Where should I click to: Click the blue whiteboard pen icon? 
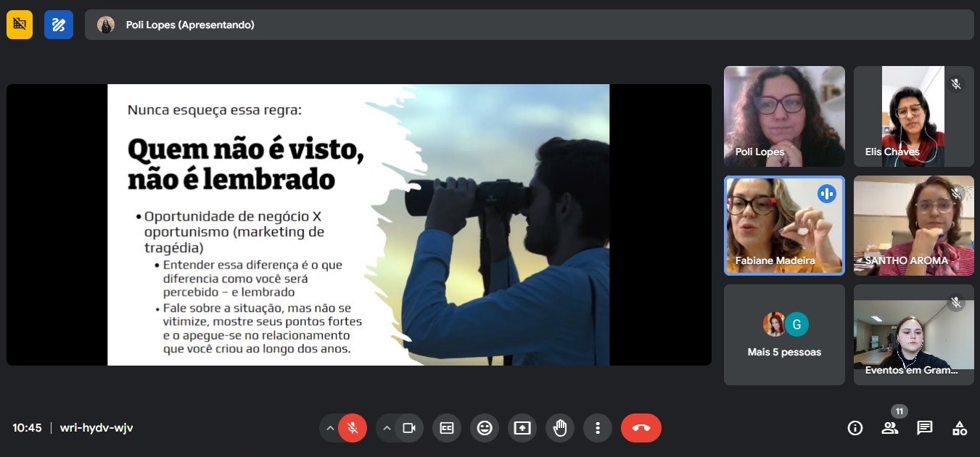pyautogui.click(x=59, y=24)
